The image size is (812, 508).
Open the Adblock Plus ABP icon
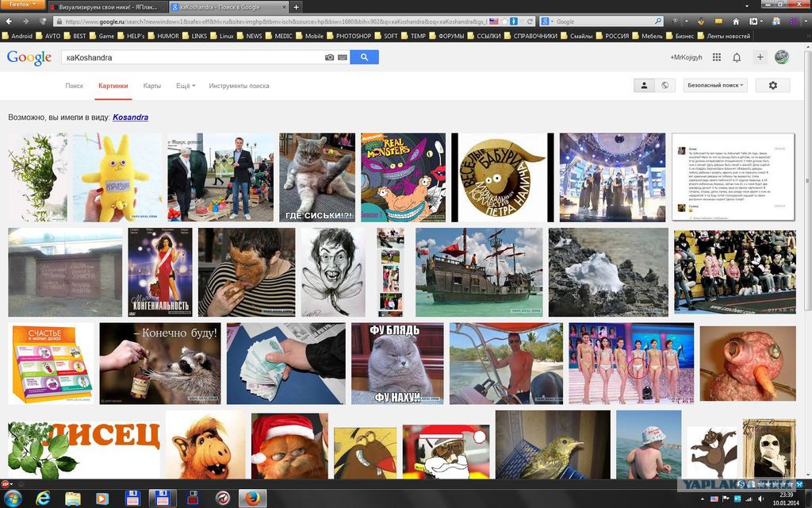point(6,483)
